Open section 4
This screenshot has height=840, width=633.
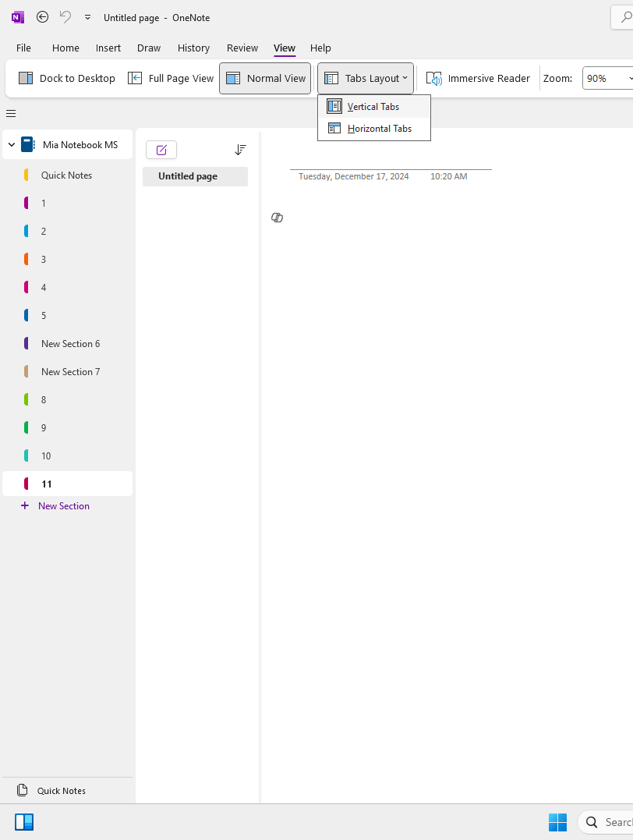[x=68, y=288]
